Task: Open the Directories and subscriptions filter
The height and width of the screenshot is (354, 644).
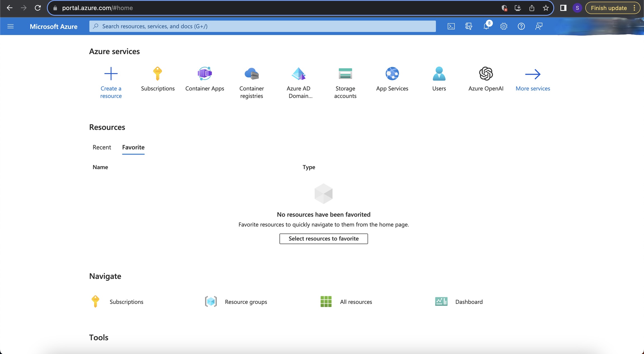Action: [x=468, y=26]
